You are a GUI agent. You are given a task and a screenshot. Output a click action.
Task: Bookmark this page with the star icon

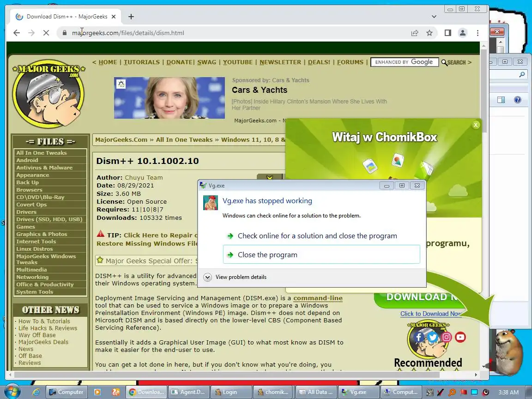tap(429, 33)
